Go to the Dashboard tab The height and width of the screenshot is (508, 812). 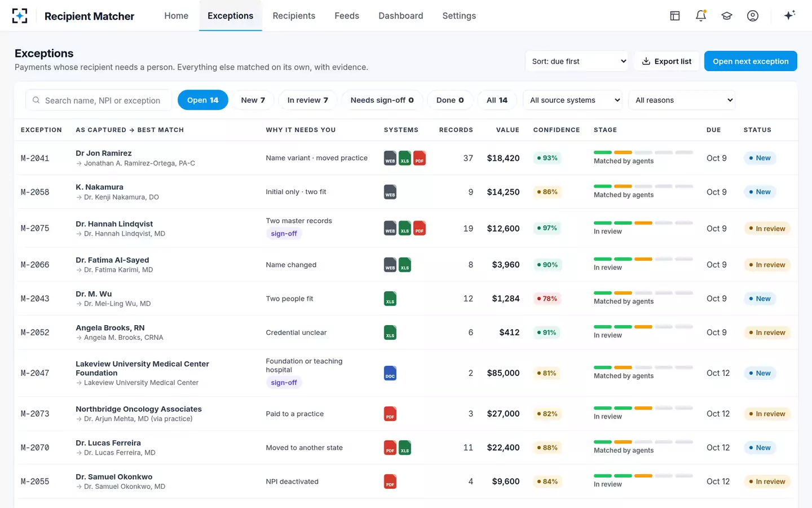tap(401, 16)
